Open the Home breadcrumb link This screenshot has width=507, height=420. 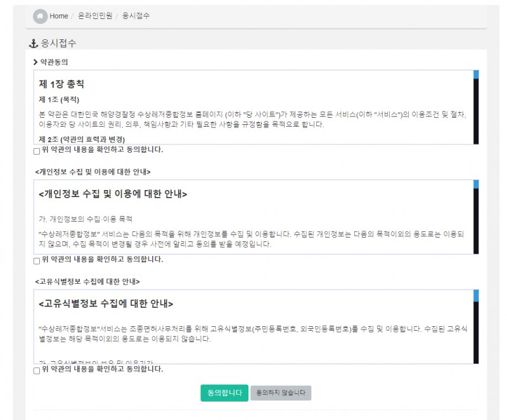coord(58,16)
